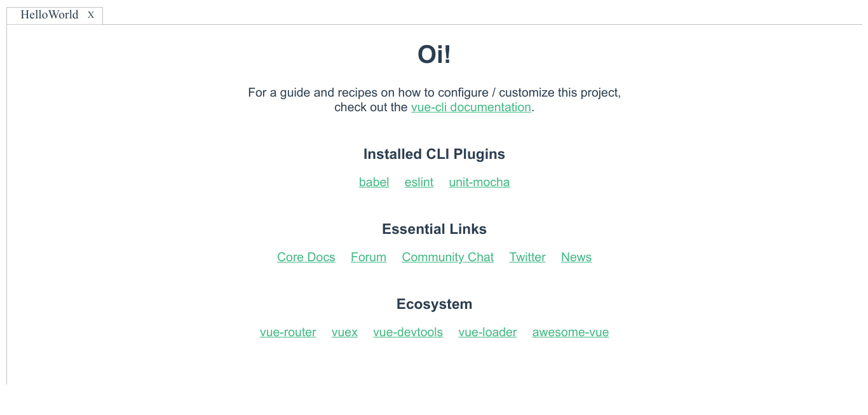The image size is (868, 415).
Task: Click the awesome-vue link
Action: coord(570,332)
